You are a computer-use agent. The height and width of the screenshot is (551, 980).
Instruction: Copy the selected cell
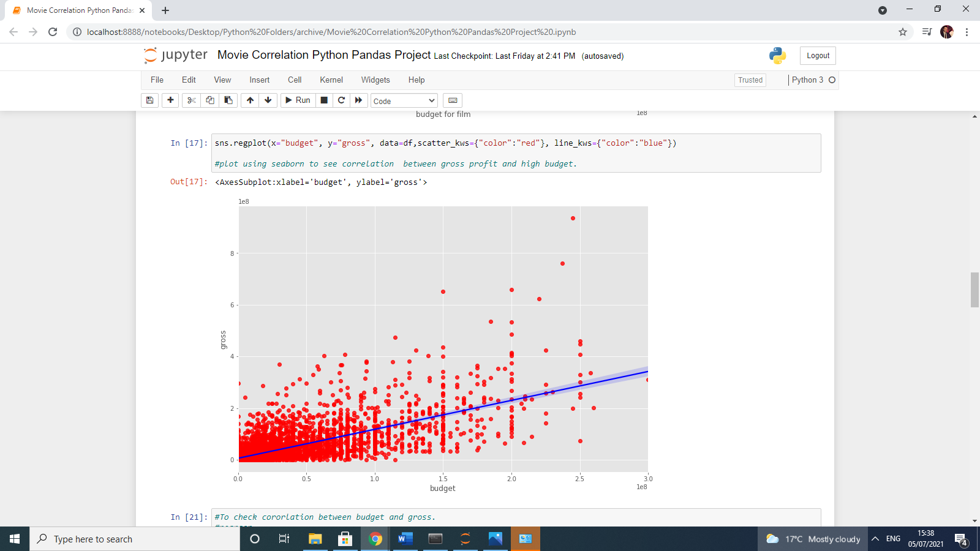[209, 100]
